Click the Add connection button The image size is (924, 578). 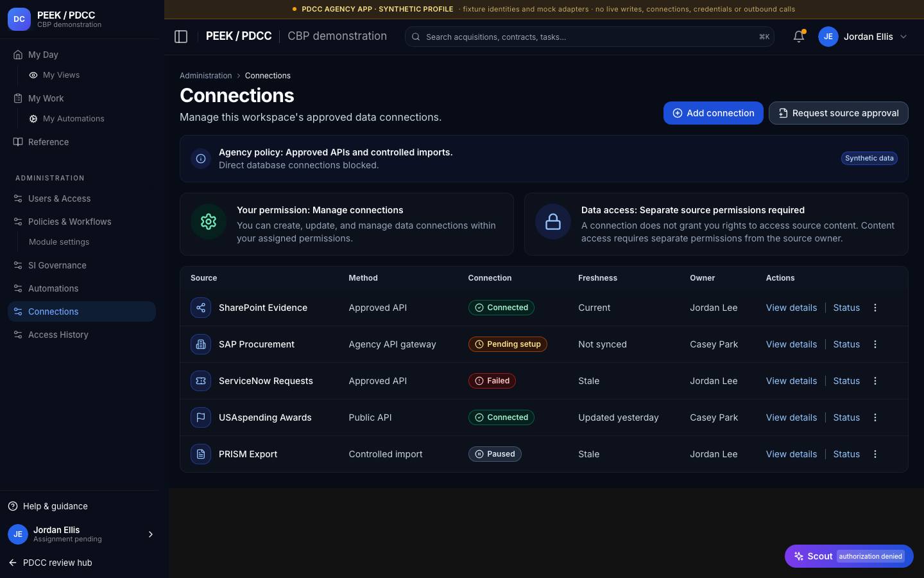pyautogui.click(x=714, y=113)
